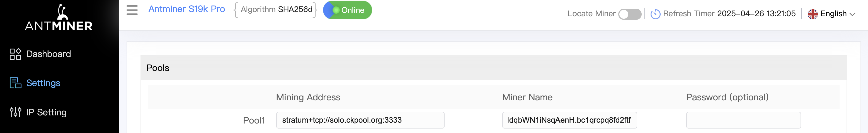Viewport: 868px width, 133px height.
Task: Click the Antminer logo
Action: 59,18
